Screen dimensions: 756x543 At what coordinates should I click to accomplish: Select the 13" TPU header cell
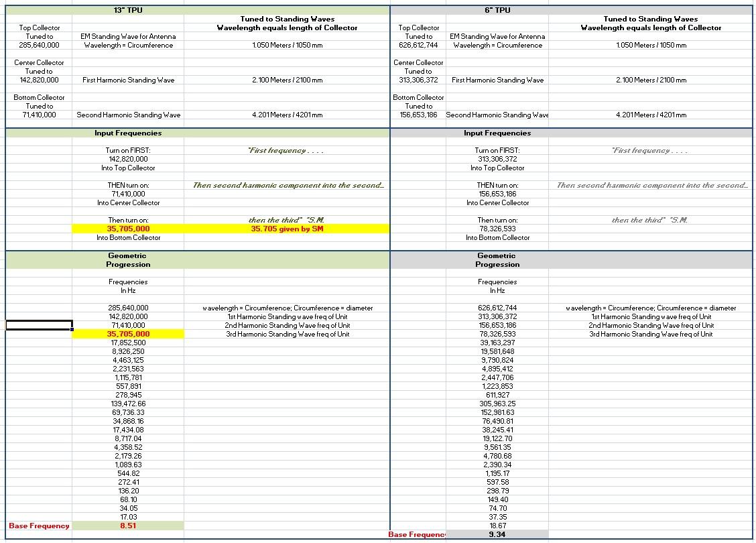(128, 10)
